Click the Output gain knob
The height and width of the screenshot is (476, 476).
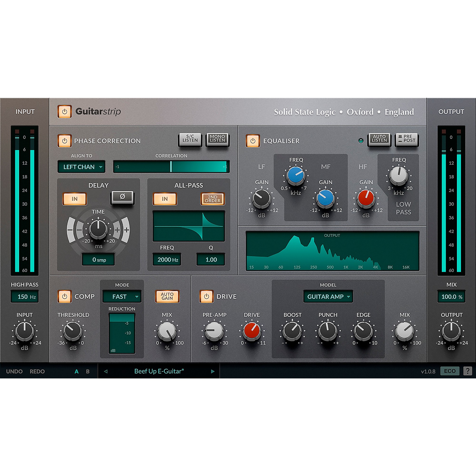[x=451, y=331]
